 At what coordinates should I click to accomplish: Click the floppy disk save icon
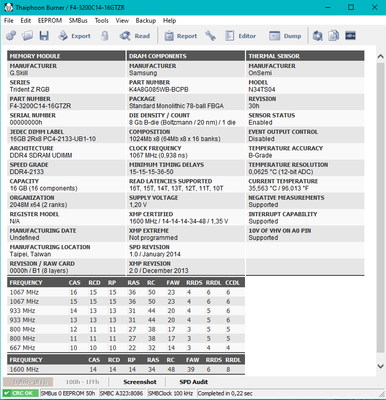click(44, 36)
